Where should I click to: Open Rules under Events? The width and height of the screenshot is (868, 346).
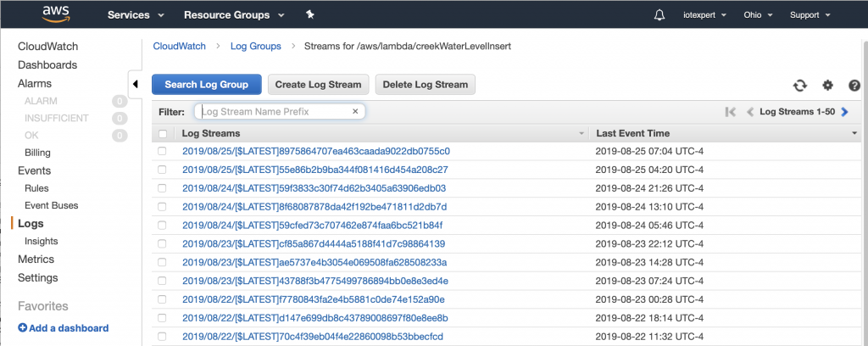[36, 188]
